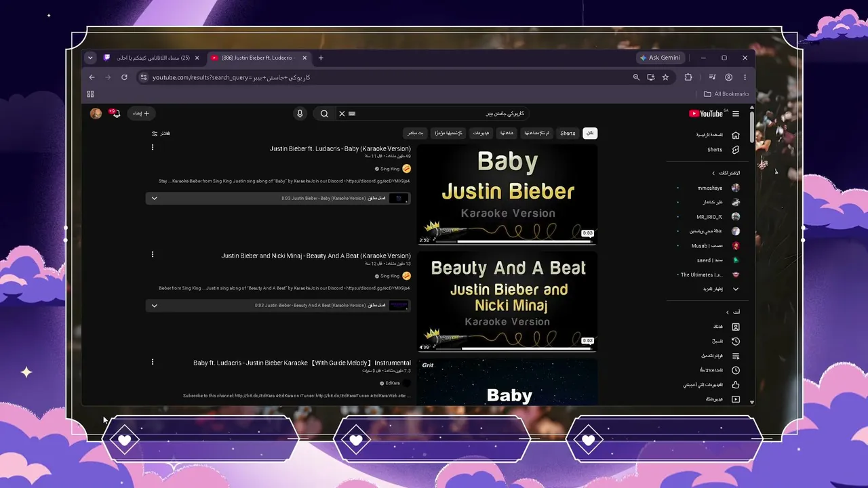Screen dimensions: 868x488
Task: Play the Beauty And A Beat thumbnail
Action: click(x=507, y=302)
